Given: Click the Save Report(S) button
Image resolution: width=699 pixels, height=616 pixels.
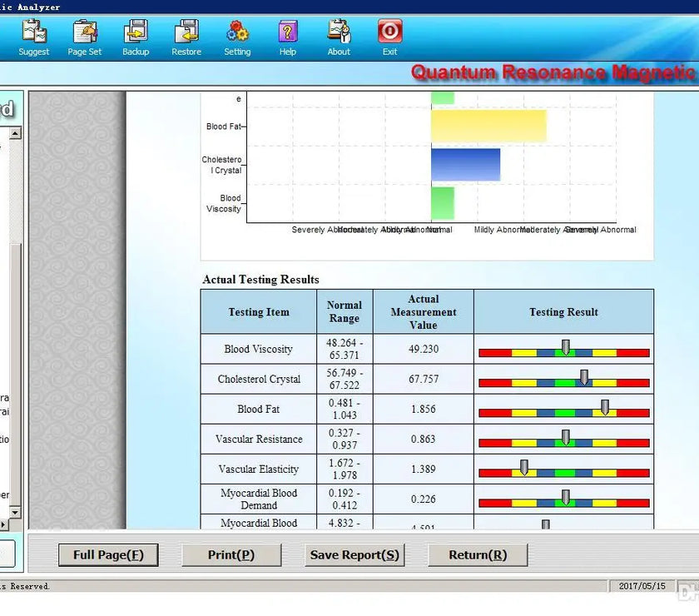Looking at the screenshot, I should click(354, 555).
